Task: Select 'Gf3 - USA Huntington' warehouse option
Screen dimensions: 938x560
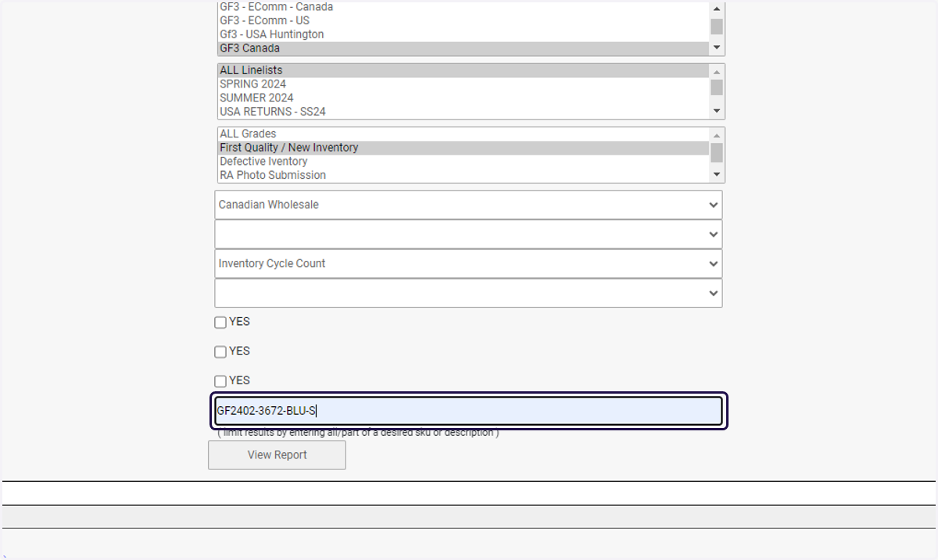Action: point(463,34)
